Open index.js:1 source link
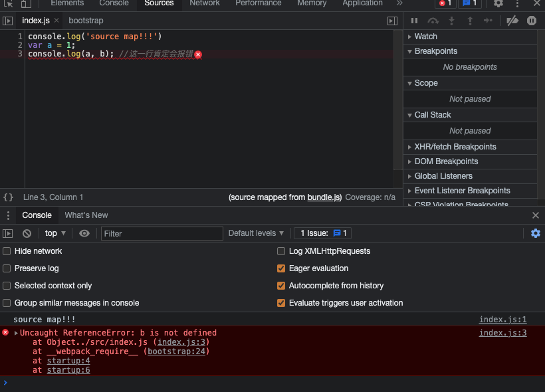 (x=502, y=320)
